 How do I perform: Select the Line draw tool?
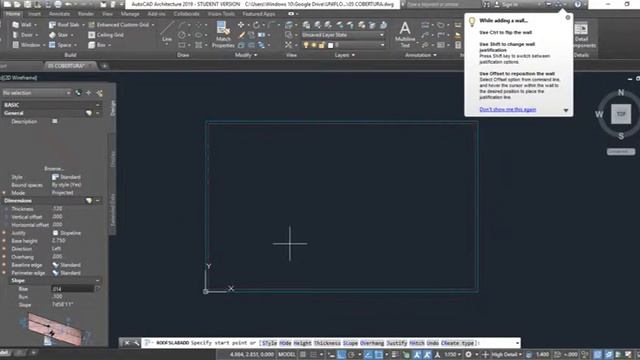point(167,32)
